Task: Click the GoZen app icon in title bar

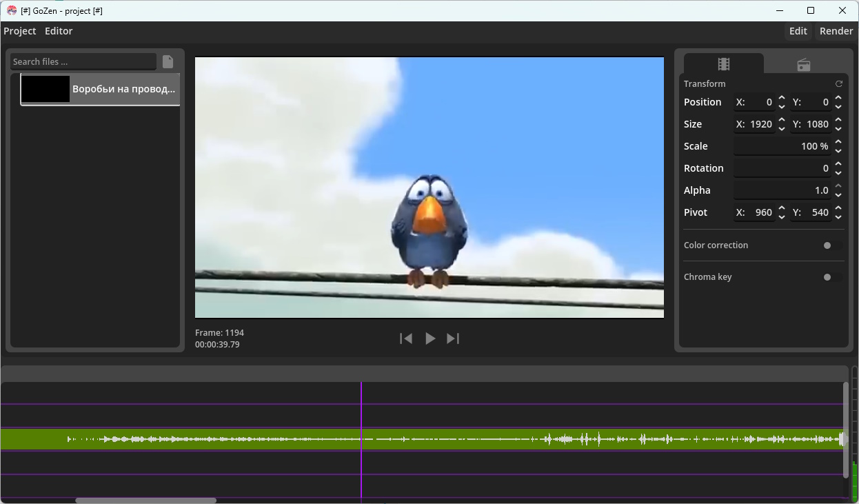Action: (12, 10)
